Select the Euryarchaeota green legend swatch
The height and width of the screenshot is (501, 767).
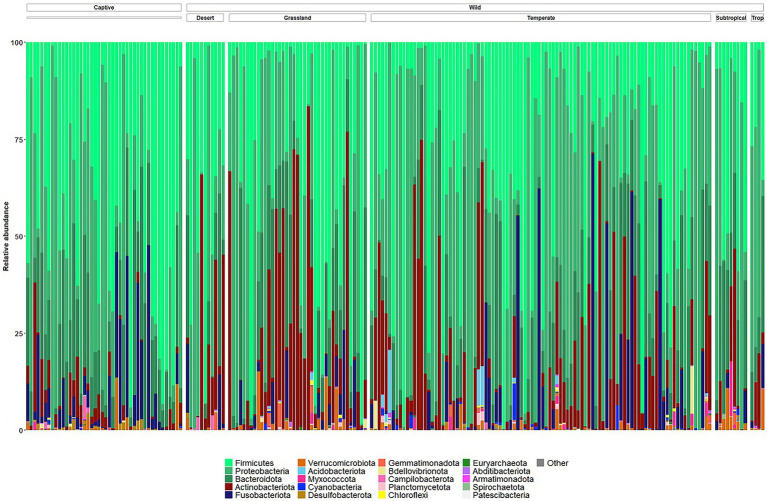[x=466, y=463]
